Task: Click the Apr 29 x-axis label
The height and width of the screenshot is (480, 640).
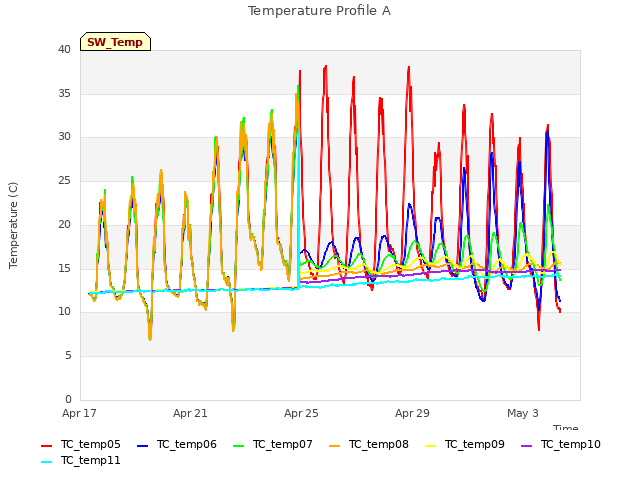Action: tap(412, 413)
